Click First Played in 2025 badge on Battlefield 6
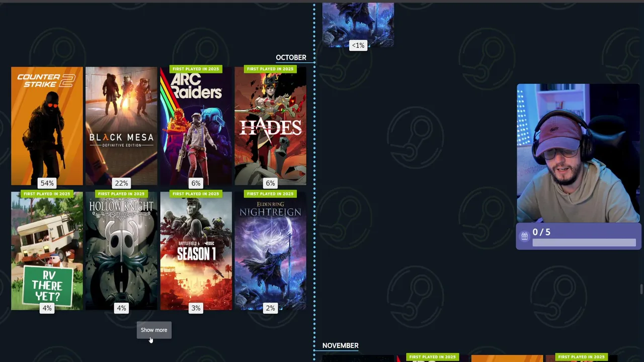 pyautogui.click(x=196, y=194)
